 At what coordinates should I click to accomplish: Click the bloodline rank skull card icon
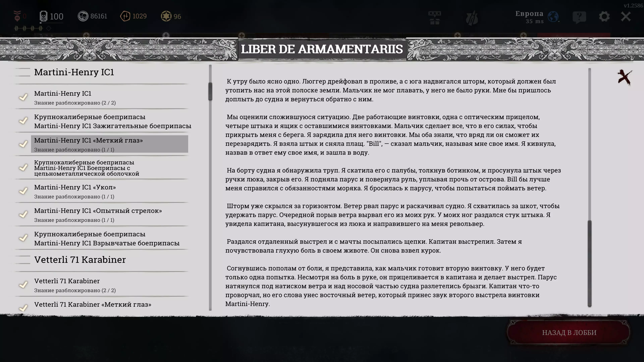pos(43,16)
